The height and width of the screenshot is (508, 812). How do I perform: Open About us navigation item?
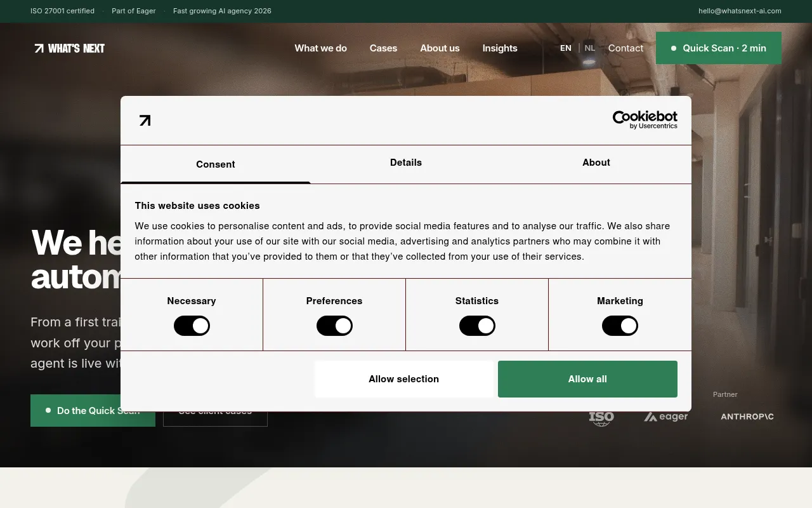tap(440, 48)
